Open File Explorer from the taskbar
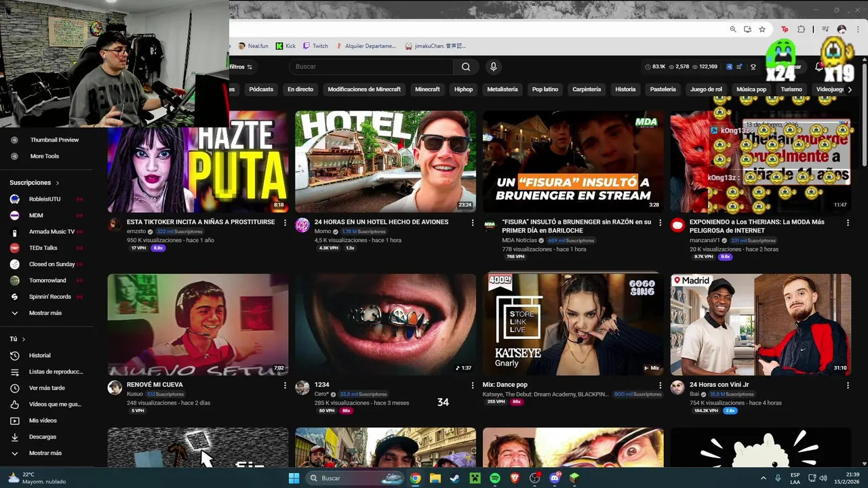The height and width of the screenshot is (488, 868). [435, 478]
